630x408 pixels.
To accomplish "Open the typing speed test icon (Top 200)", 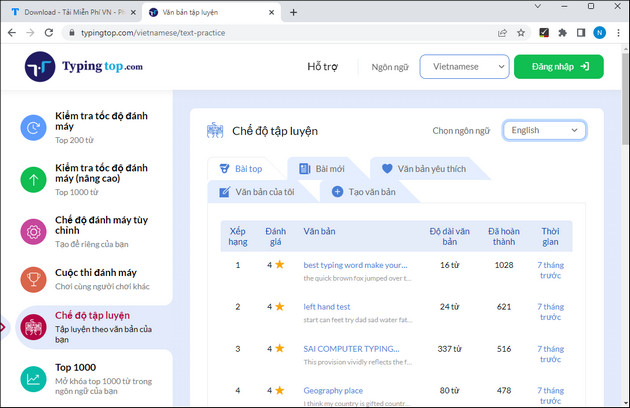I will [x=34, y=127].
